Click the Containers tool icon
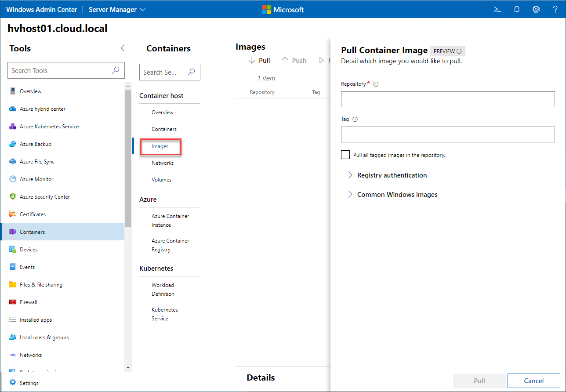 coord(13,232)
